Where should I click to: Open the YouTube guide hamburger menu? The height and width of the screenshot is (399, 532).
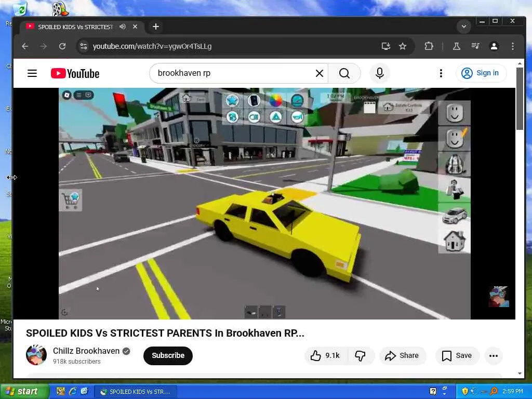click(32, 73)
